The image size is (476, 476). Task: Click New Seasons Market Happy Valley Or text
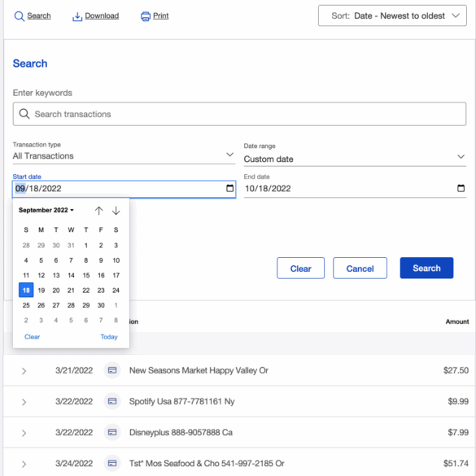pos(199,370)
